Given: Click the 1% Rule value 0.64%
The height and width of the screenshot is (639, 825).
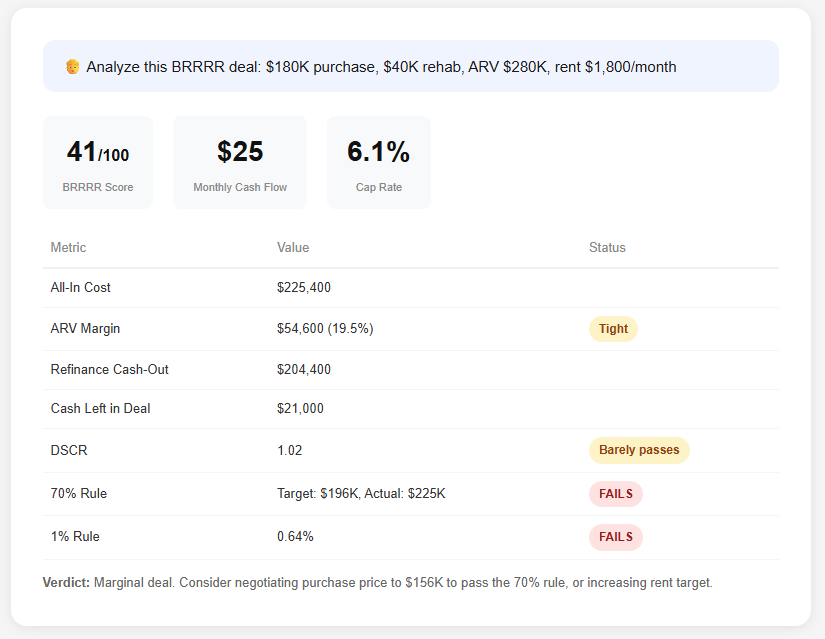Looking at the screenshot, I should pos(295,536).
